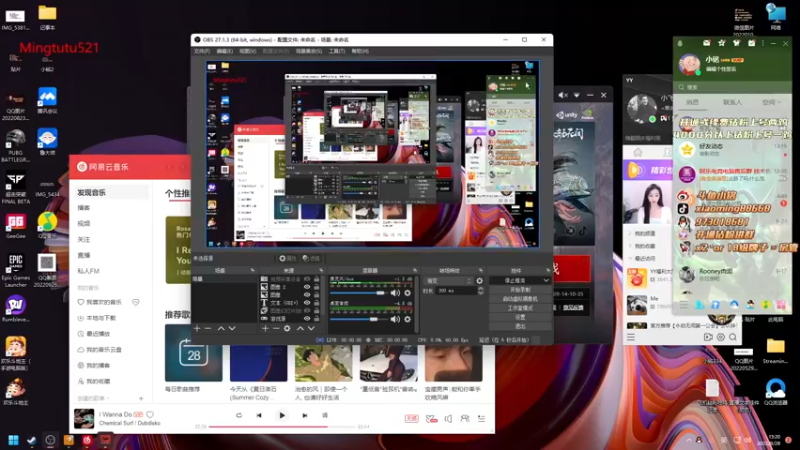The height and width of the screenshot is (450, 800).
Task: Adjust transition duration stepper arrows
Action: 480,291
